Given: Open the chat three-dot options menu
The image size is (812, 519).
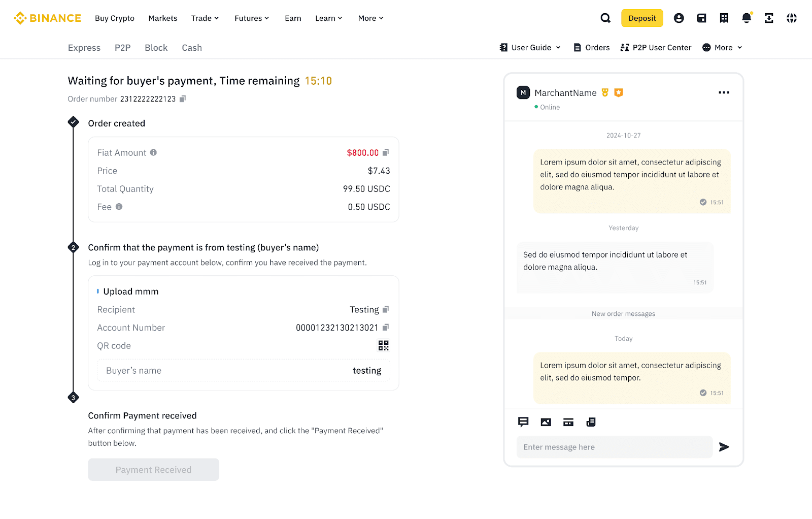Looking at the screenshot, I should pos(724,92).
